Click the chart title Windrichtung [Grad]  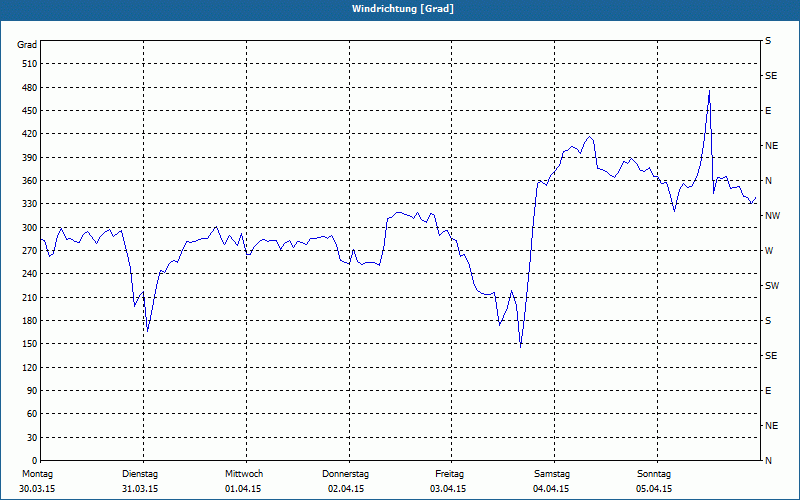pos(403,9)
